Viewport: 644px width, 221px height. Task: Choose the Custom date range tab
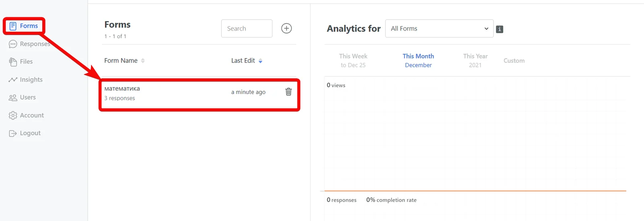(x=514, y=61)
